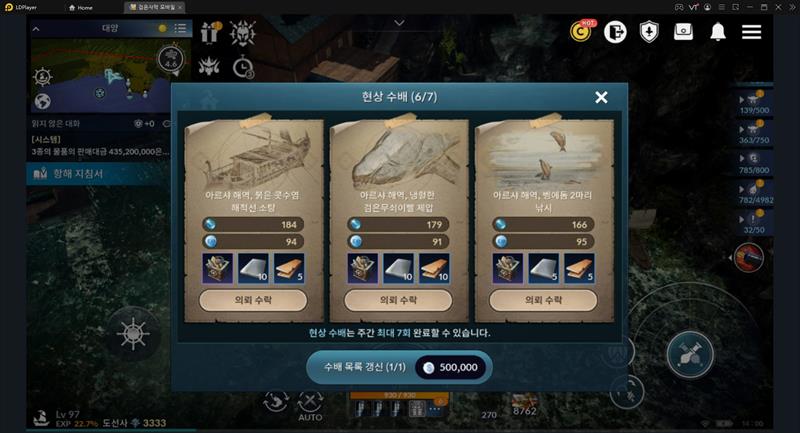Toggle the AUTO sailing button
800x433 pixels.
[310, 406]
